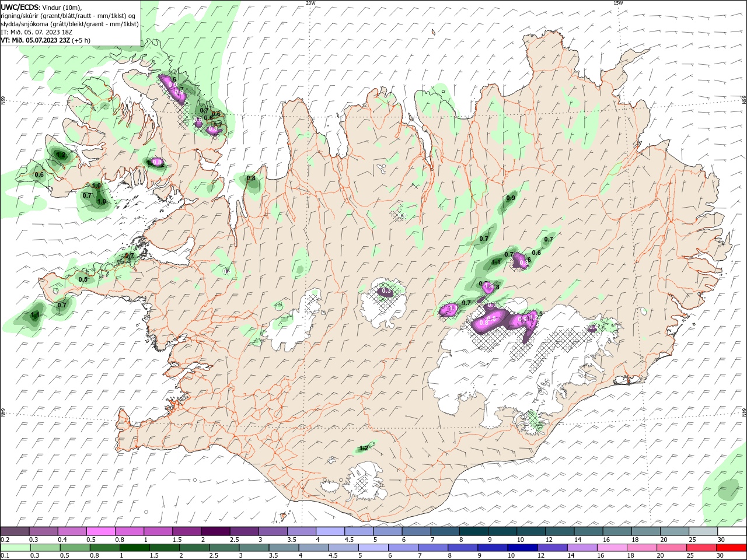
Task: Click the 0.8 value near the Húnaflói bay coast
Action: coord(251,178)
